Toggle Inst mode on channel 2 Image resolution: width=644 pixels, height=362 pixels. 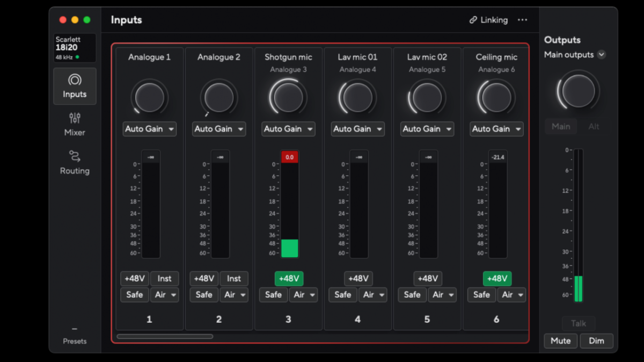point(233,278)
